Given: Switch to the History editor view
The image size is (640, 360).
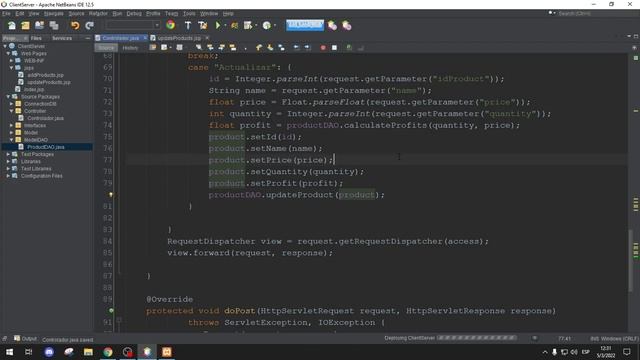Looking at the screenshot, I should click(130, 48).
